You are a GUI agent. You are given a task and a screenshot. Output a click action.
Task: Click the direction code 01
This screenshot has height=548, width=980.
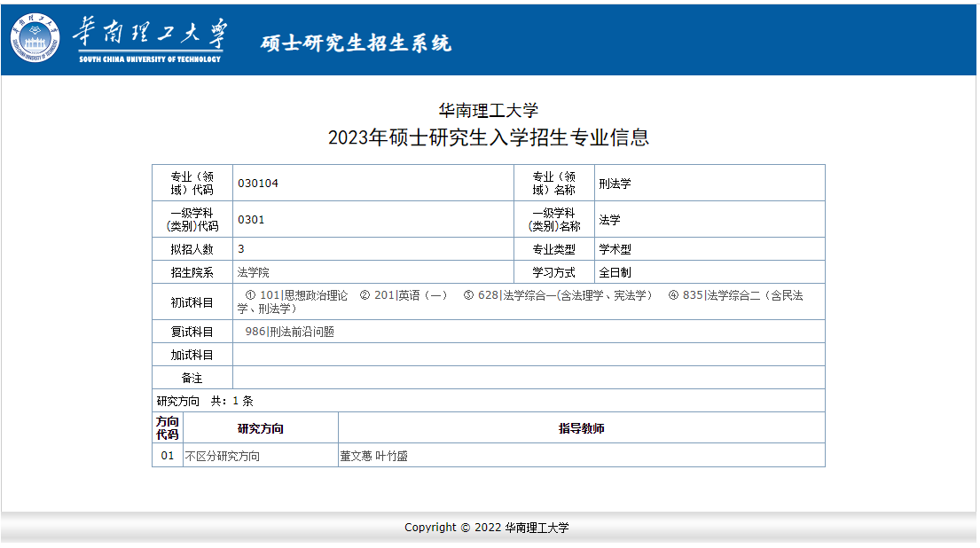coord(168,455)
